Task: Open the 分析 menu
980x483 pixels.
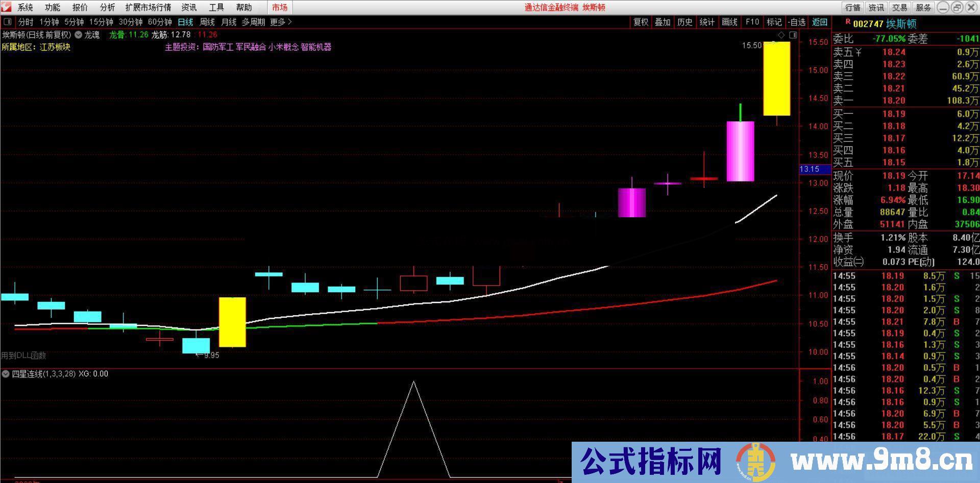Action: tap(107, 7)
